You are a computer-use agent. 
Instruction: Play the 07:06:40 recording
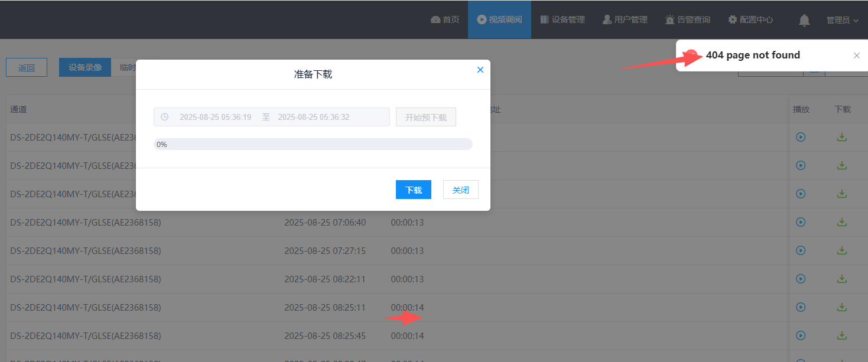[x=801, y=222]
